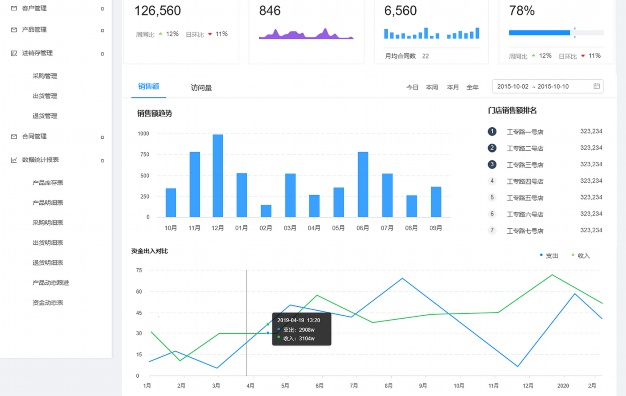Click the 78% blue progress bar
This screenshot has height=396, width=626.
(x=539, y=33)
